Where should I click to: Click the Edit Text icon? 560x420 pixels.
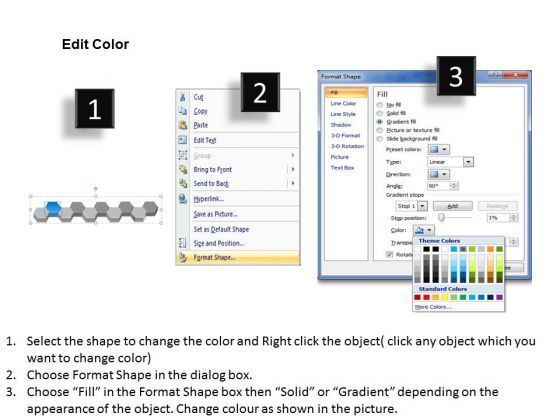coord(182,140)
